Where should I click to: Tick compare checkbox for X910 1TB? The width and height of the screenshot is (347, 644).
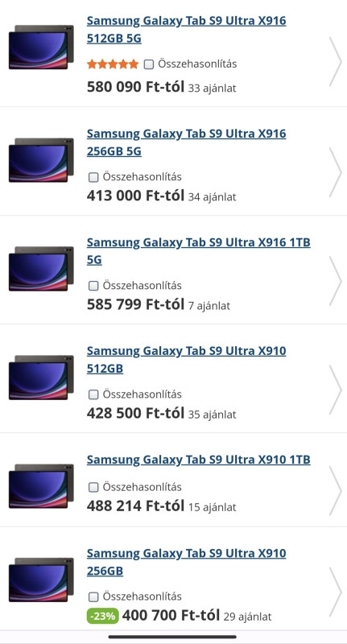pos(93,487)
